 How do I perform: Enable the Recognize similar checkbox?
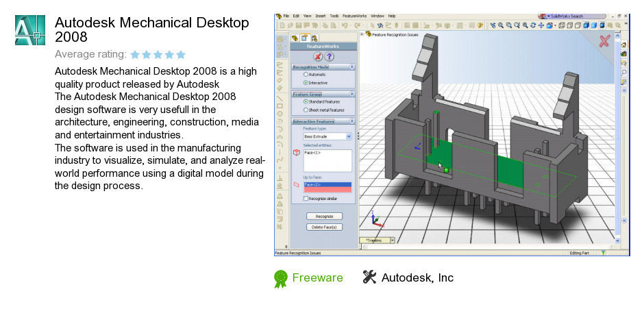[306, 199]
